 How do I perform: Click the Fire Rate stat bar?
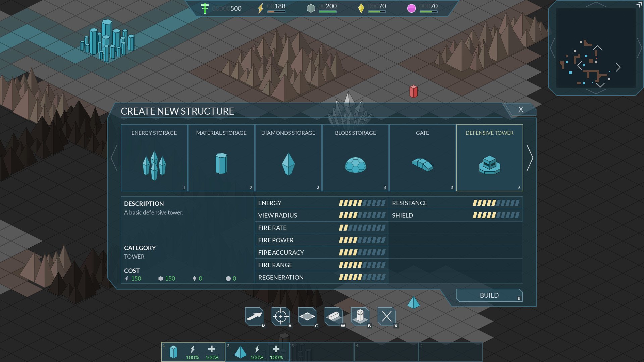click(362, 228)
